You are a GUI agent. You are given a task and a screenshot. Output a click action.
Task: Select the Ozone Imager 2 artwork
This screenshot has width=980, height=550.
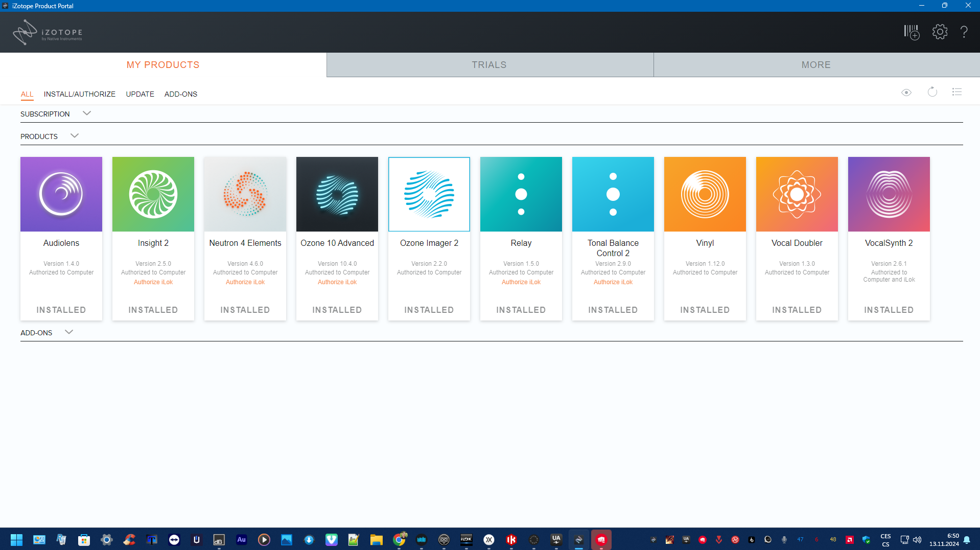click(x=429, y=194)
